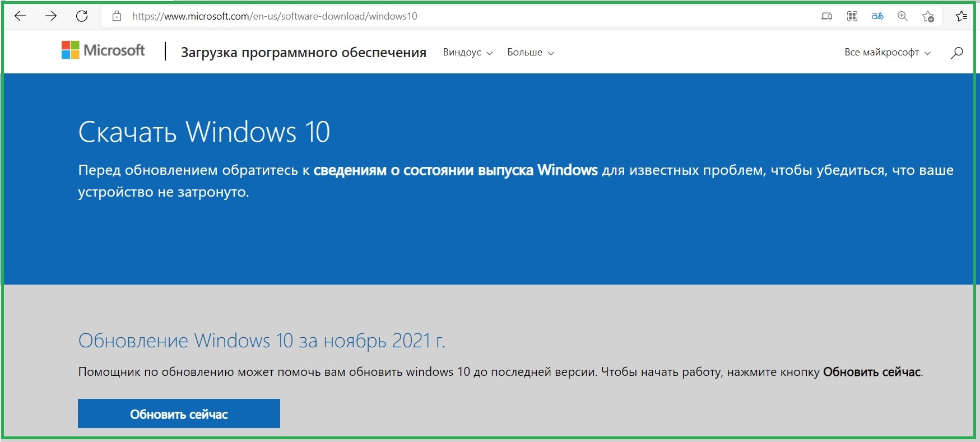Expand the Больше menu
The width and height of the screenshot is (980, 442).
[x=531, y=52]
